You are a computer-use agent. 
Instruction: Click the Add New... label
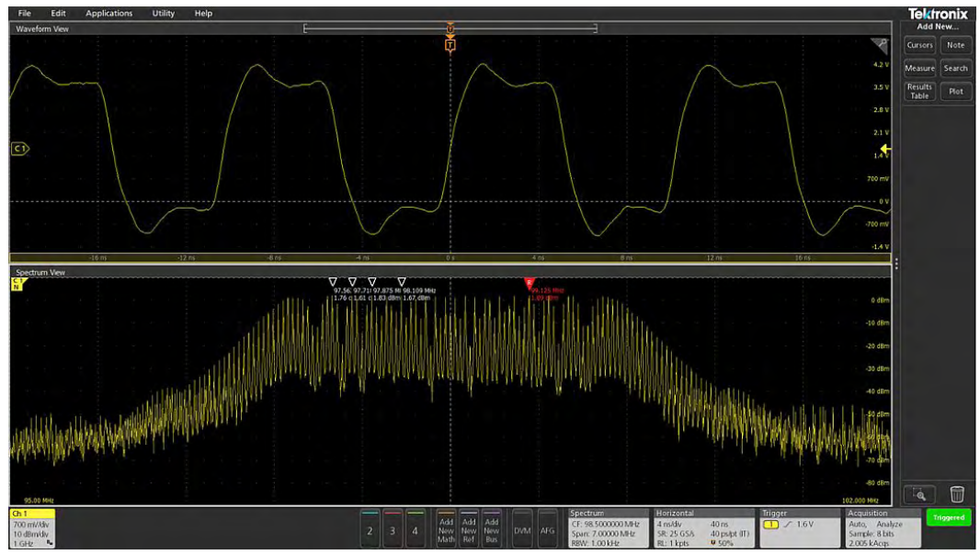[x=938, y=27]
